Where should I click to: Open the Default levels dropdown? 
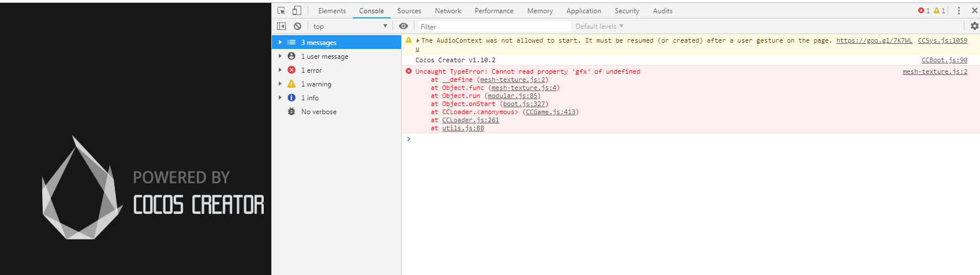coord(599,27)
